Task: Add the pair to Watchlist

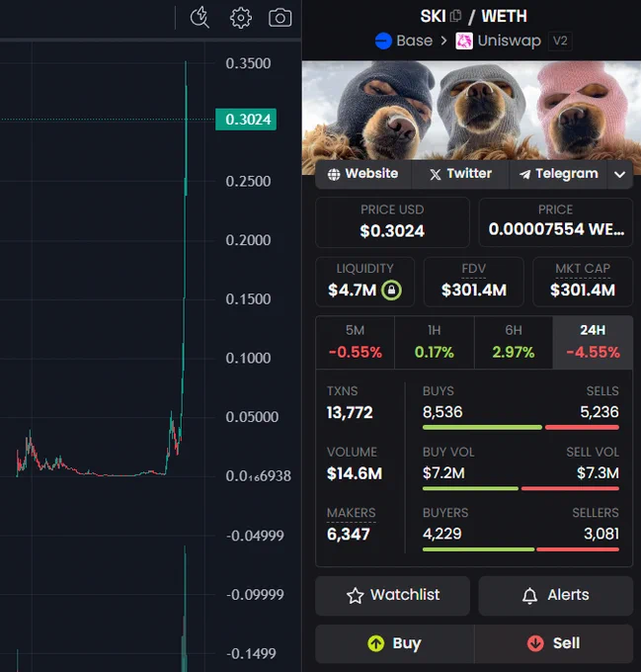Action: [x=393, y=595]
